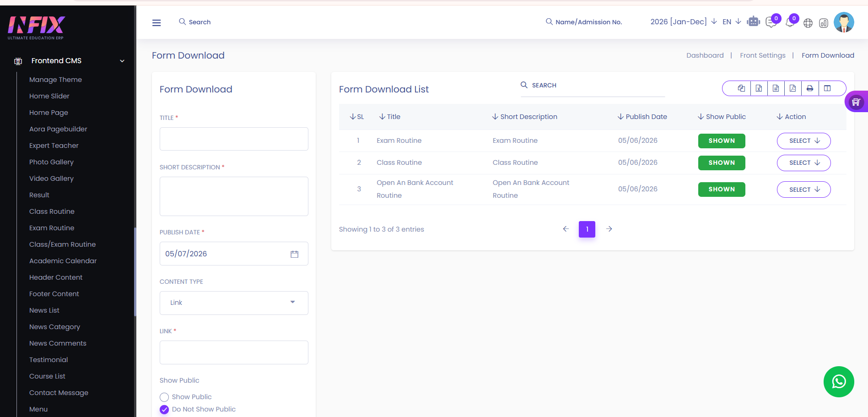The height and width of the screenshot is (417, 868).
Task: Select the Show Public radio option
Action: [164, 397]
